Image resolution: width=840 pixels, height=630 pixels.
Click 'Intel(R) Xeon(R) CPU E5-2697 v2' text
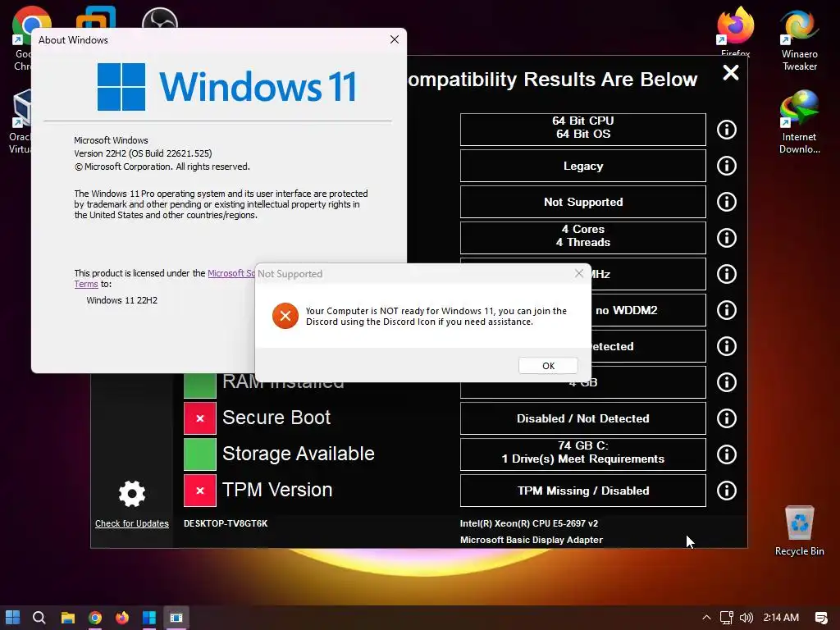(529, 523)
